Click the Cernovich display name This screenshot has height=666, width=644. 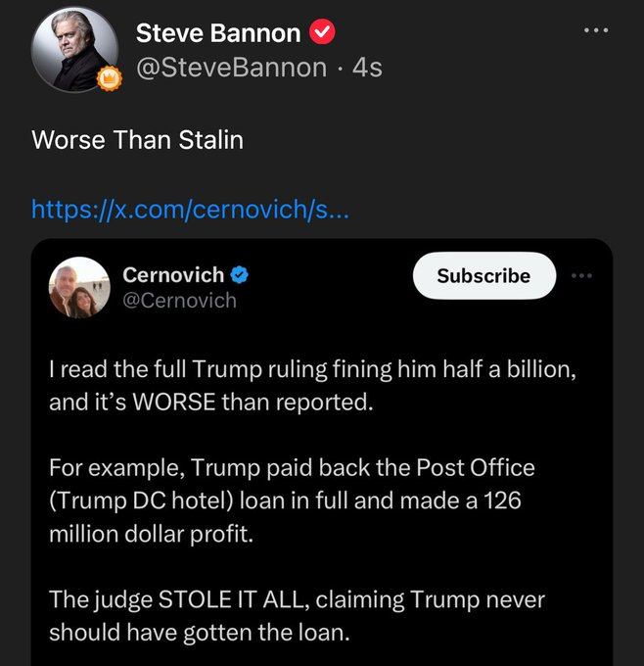[x=173, y=275]
